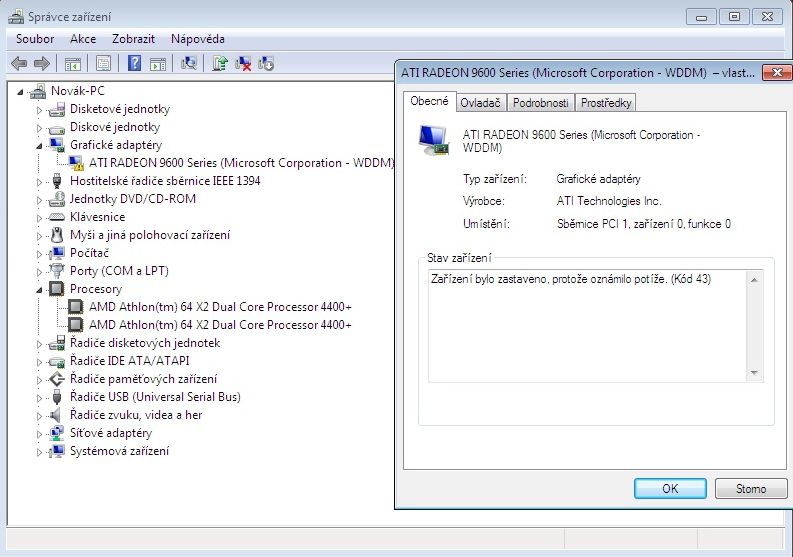Open the Akce menu
Screen dimensions: 793x557
(x=83, y=39)
